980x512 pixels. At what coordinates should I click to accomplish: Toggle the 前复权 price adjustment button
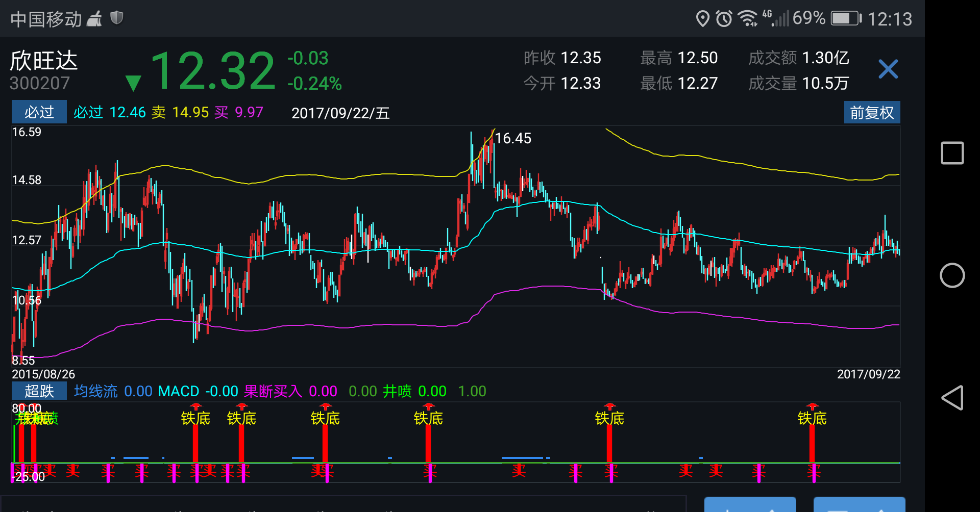pos(871,113)
